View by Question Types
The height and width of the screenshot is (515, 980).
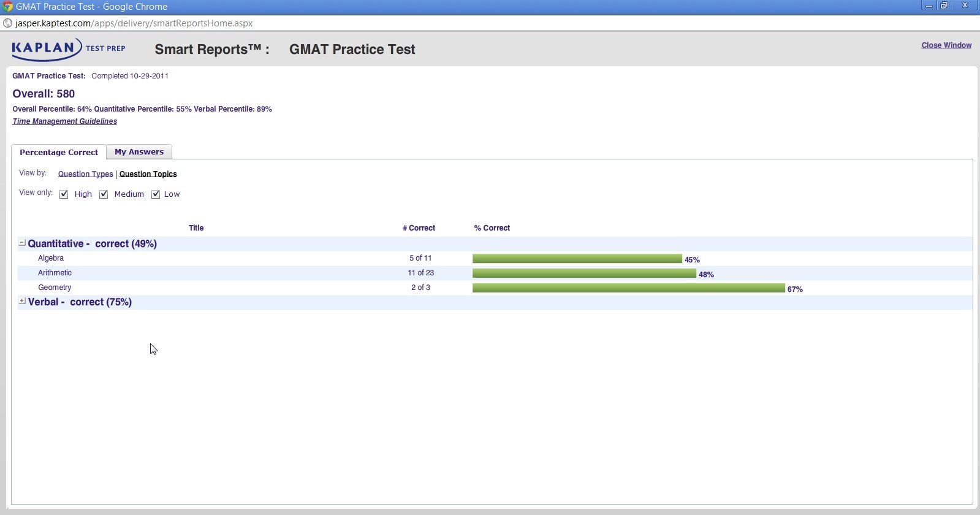click(x=86, y=174)
